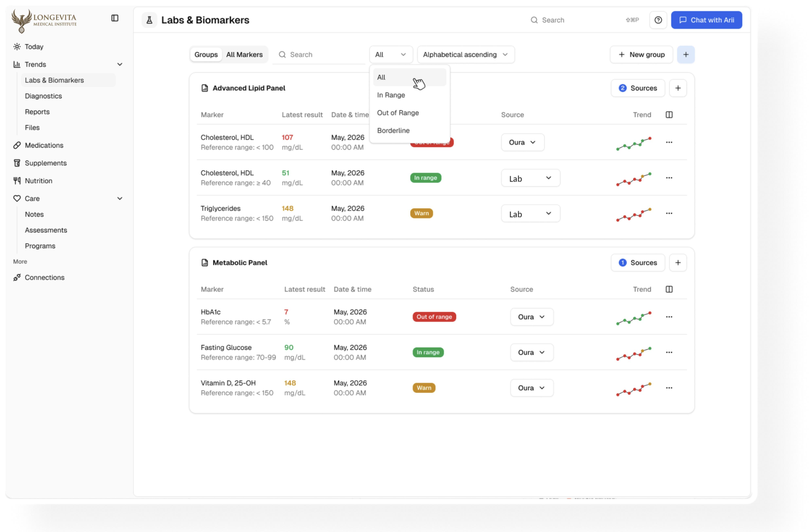Open Medications in the sidebar

44,146
